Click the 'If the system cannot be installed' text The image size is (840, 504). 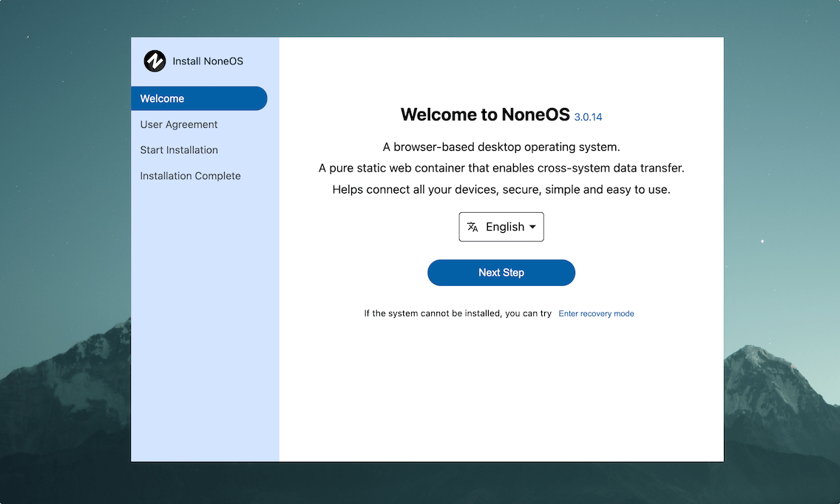point(458,313)
